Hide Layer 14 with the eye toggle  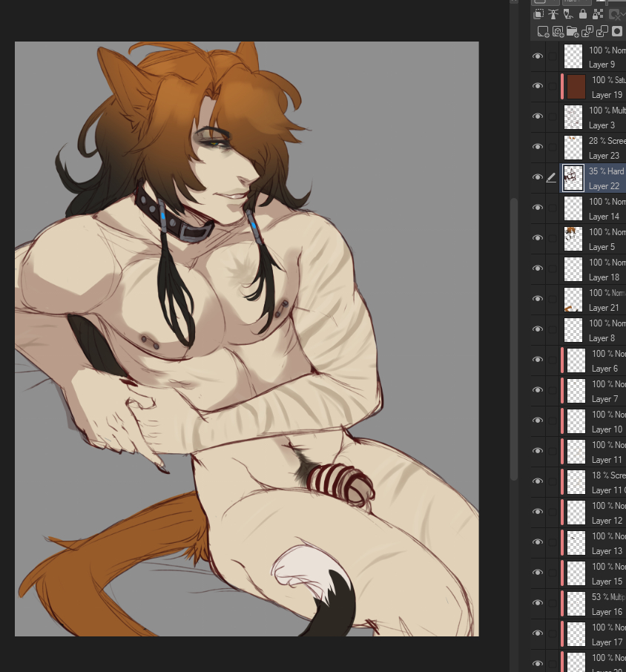click(538, 208)
